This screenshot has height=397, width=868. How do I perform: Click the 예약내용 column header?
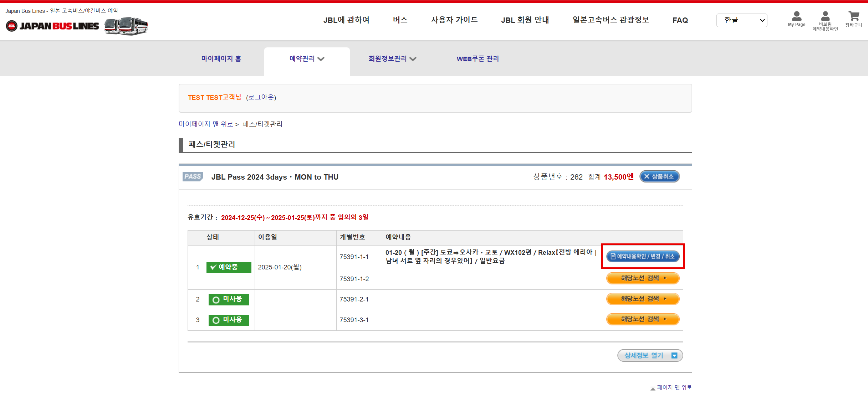(398, 237)
